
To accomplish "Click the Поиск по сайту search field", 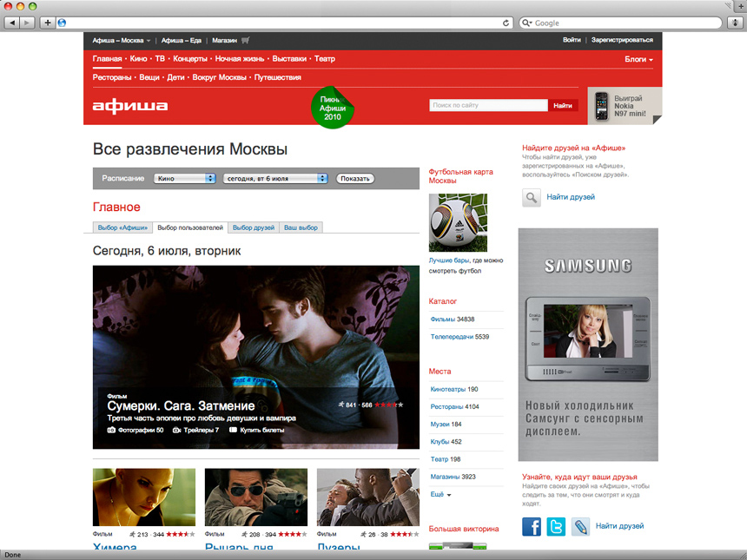I will [489, 105].
